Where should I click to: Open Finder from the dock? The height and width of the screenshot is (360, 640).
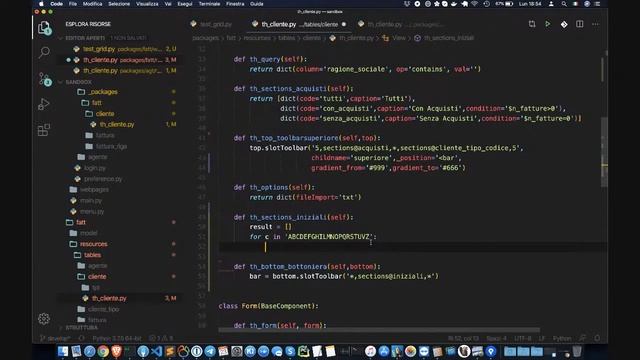tap(63, 351)
